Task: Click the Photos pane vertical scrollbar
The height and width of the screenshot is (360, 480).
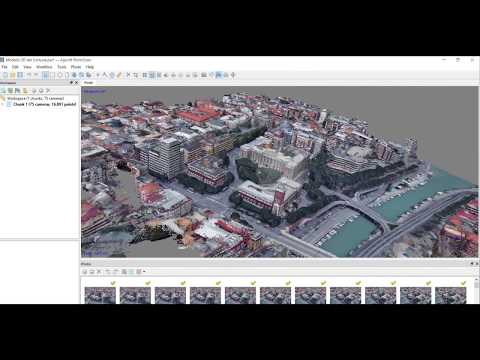Action: (x=477, y=290)
